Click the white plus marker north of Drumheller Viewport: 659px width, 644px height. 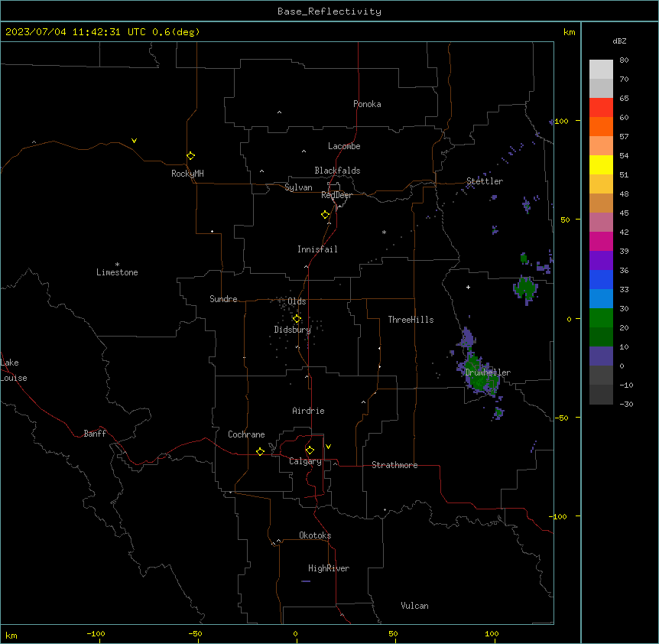pos(468,287)
